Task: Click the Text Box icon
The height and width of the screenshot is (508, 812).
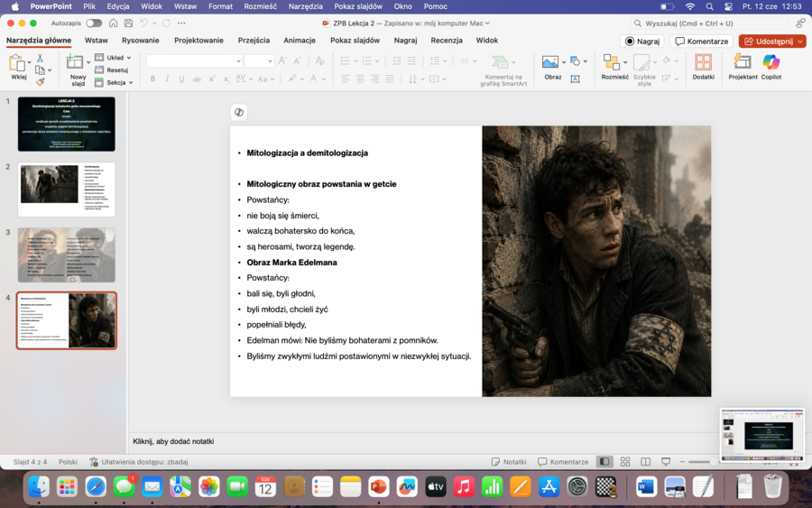Action: [x=575, y=79]
